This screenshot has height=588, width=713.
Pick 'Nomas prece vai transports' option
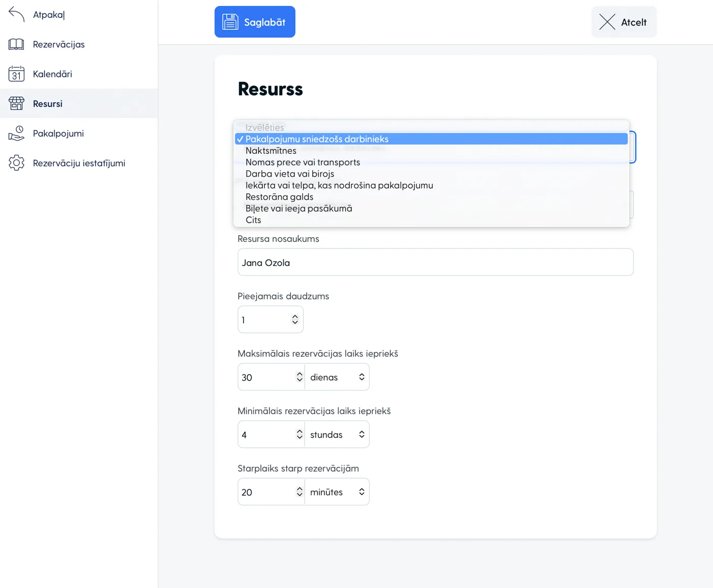point(303,162)
